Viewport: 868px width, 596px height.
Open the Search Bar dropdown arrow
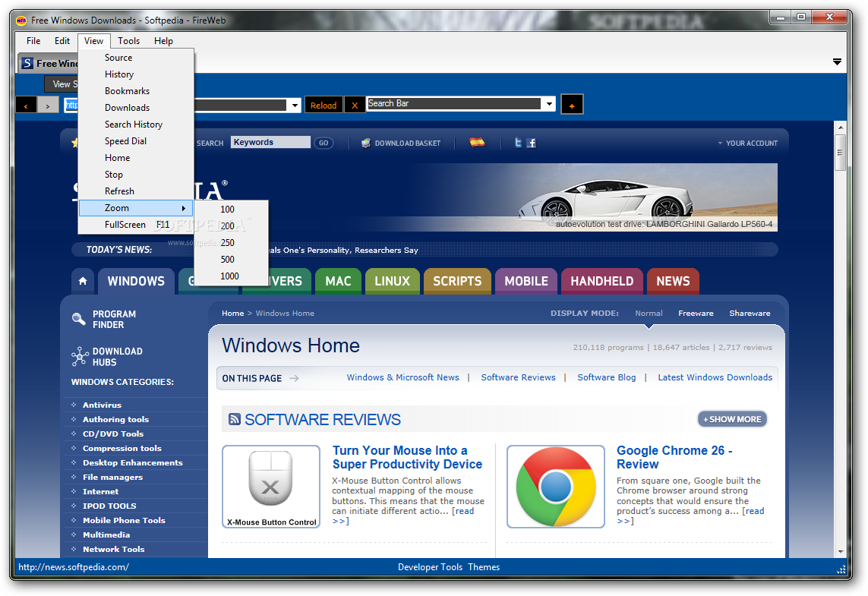point(548,103)
